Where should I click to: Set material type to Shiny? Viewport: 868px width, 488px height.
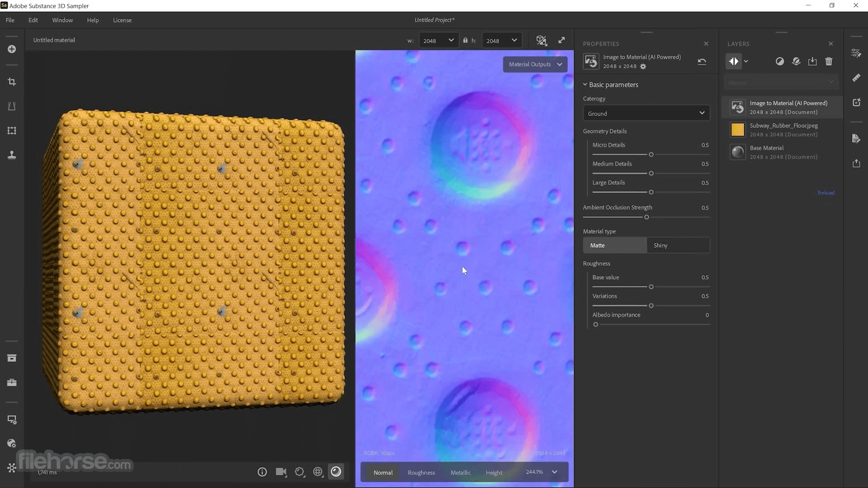tap(678, 245)
